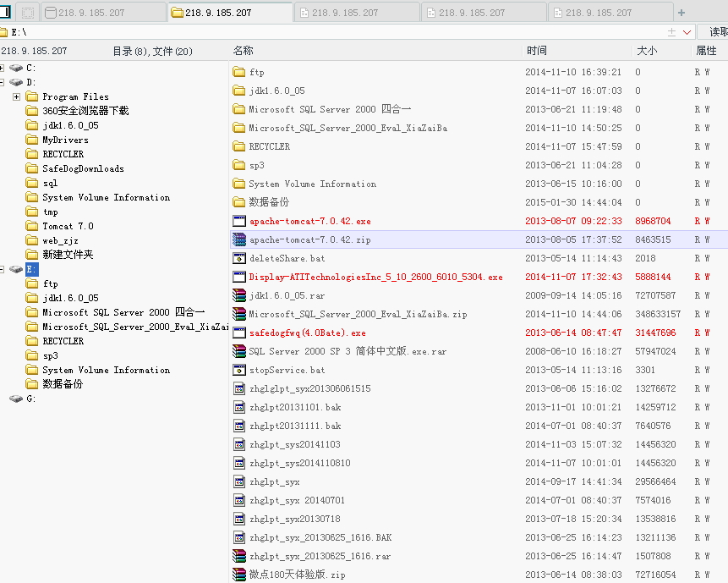Select zhglpt_syx_20130625_1616.BAK file name
Image resolution: width=728 pixels, height=583 pixels.
coord(320,537)
